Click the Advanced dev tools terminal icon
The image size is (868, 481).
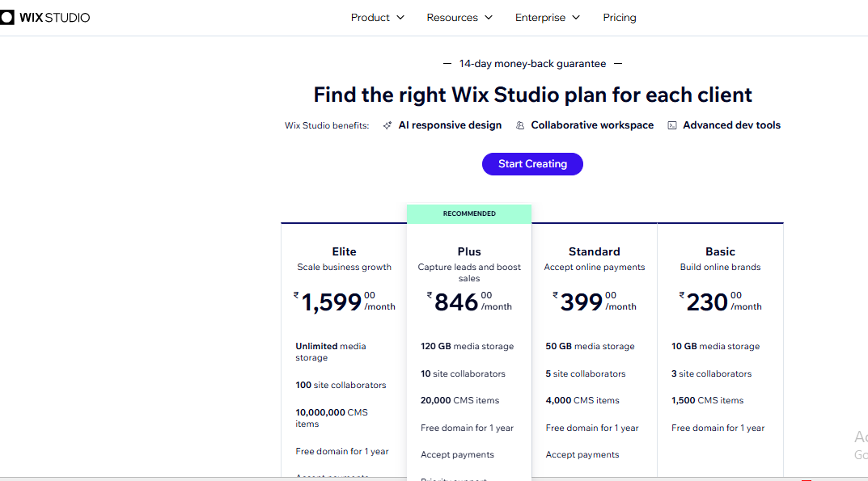[x=672, y=125]
